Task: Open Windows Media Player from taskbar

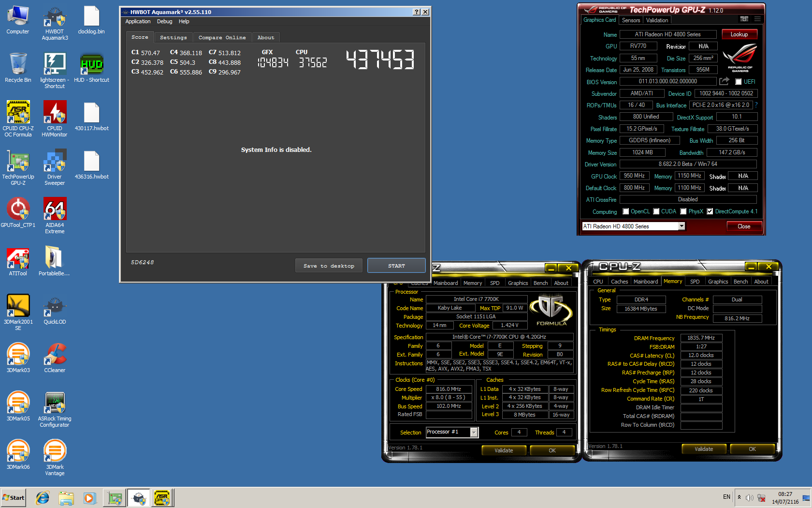Action: click(90, 498)
